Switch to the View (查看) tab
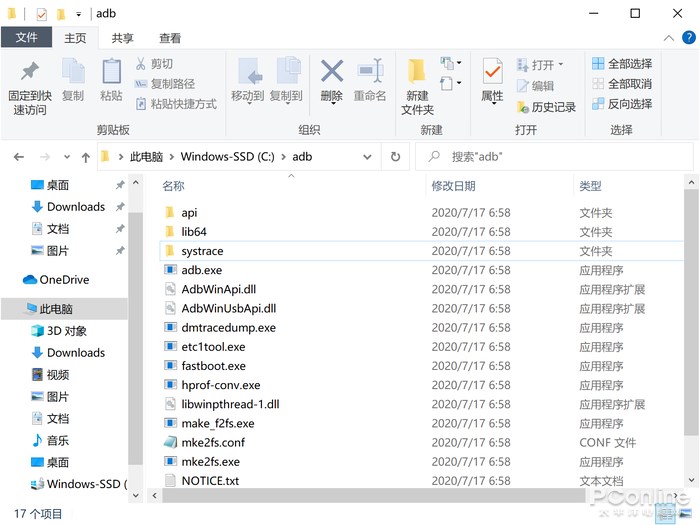 [170, 38]
